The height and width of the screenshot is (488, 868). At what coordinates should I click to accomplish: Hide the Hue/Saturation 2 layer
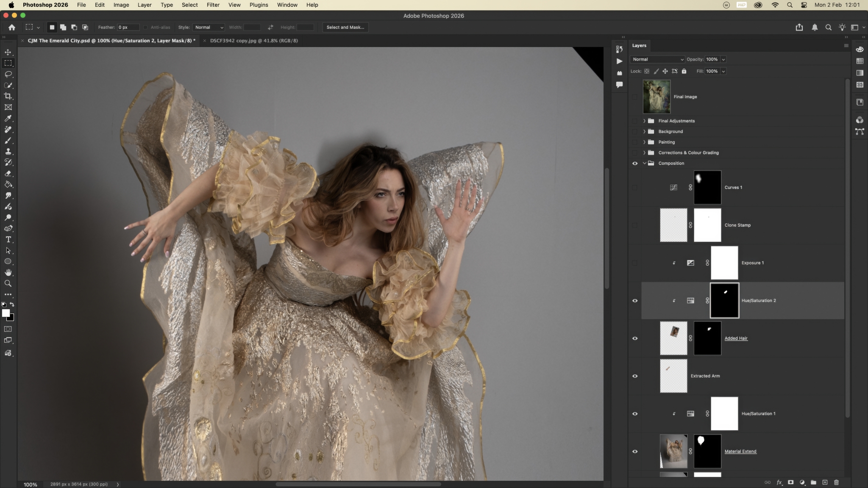point(635,300)
